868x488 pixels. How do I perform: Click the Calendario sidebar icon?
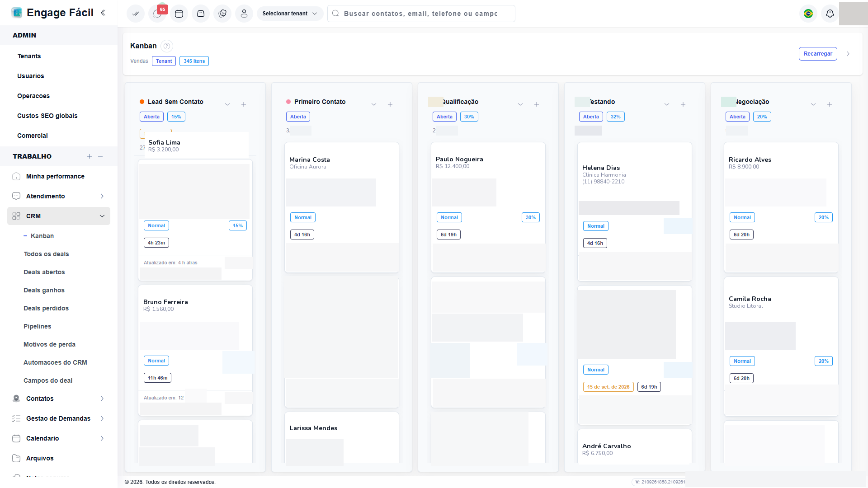[16, 438]
